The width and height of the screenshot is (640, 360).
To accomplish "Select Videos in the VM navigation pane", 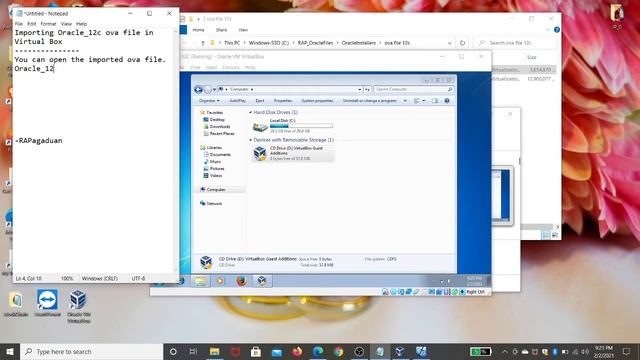I will point(216,176).
